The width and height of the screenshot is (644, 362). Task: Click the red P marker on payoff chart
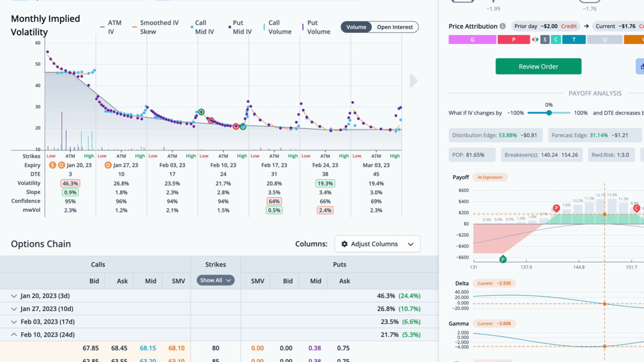[x=556, y=208]
